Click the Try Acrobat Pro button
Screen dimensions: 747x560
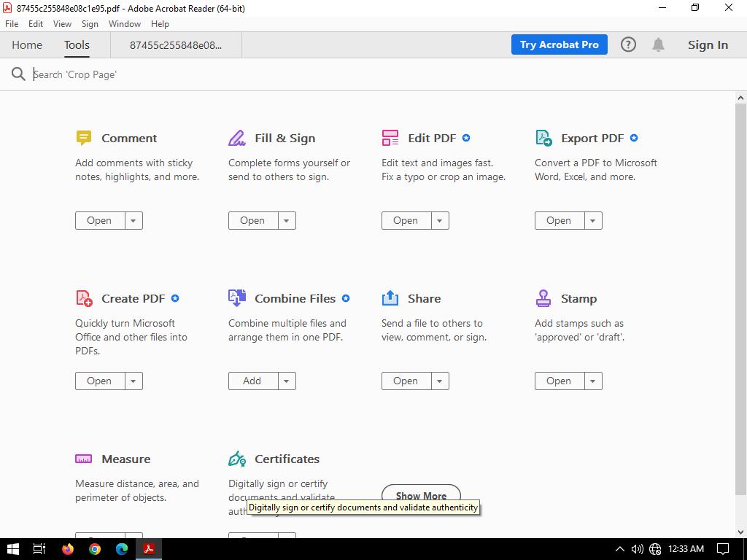click(560, 44)
